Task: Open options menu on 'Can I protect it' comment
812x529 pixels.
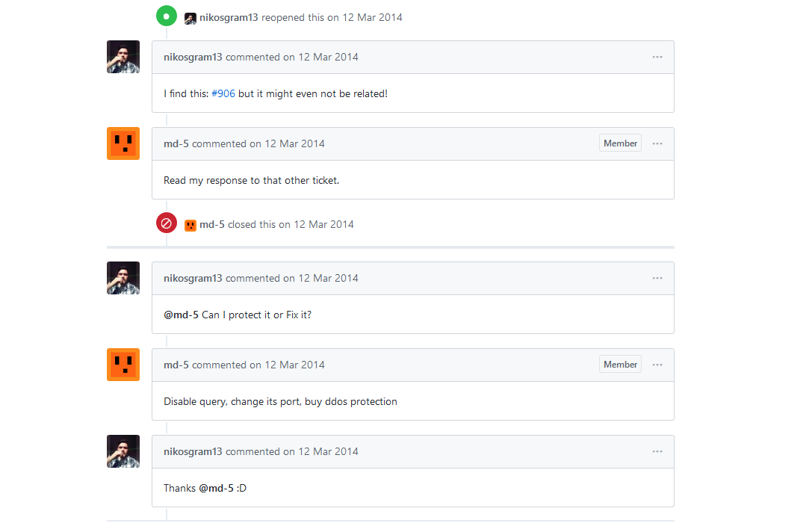Action: click(657, 279)
